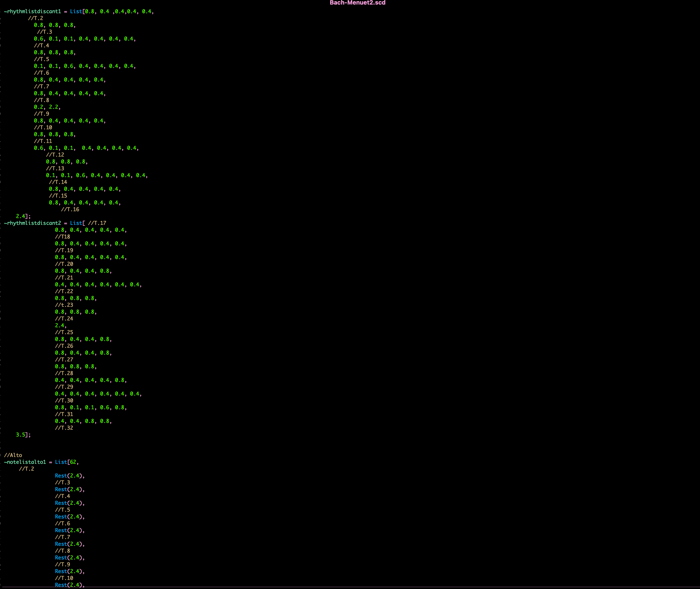This screenshot has height=589, width=700.
Task: Click the //T.16 comment line
Action: point(70,210)
